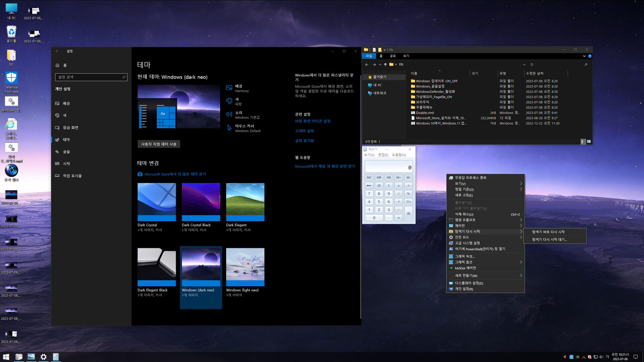
Task: Expand 정렬 기준(O) submenu in context menu
Action: 485,190
